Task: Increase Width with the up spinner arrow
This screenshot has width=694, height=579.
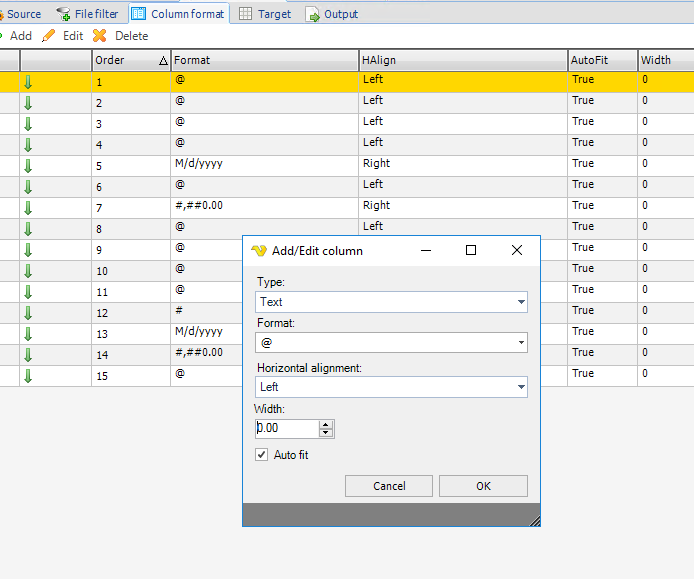Action: [326, 424]
